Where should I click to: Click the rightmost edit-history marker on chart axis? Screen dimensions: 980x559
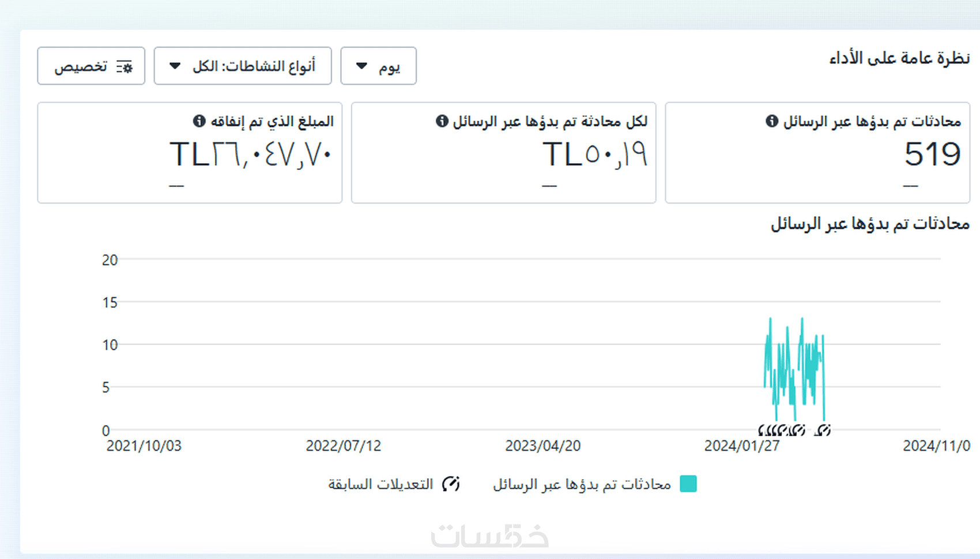pyautogui.click(x=823, y=430)
